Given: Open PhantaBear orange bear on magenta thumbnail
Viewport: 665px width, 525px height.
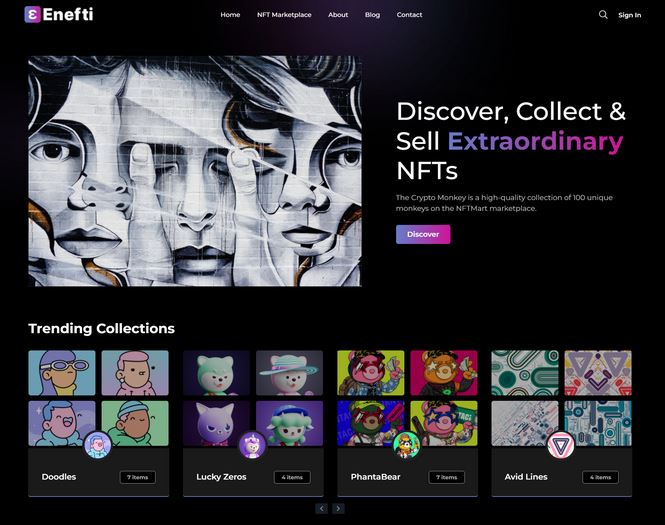Looking at the screenshot, I should pyautogui.click(x=444, y=373).
